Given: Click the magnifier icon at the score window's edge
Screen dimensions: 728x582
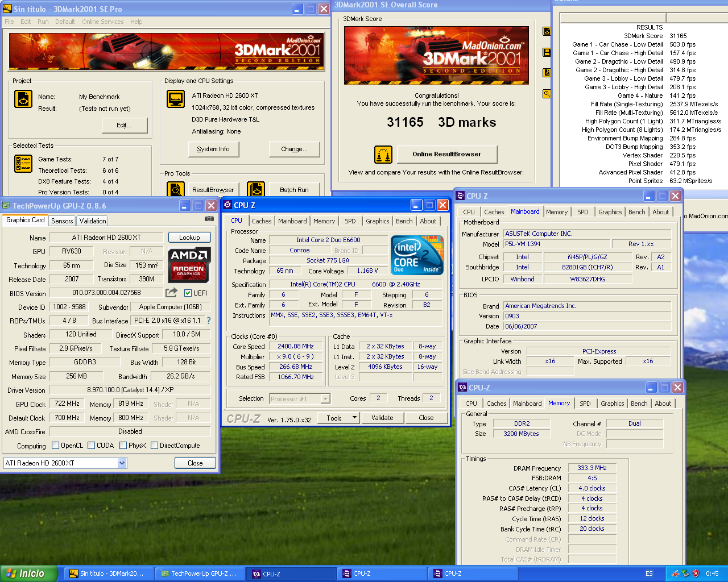Looking at the screenshot, I should (x=547, y=94).
